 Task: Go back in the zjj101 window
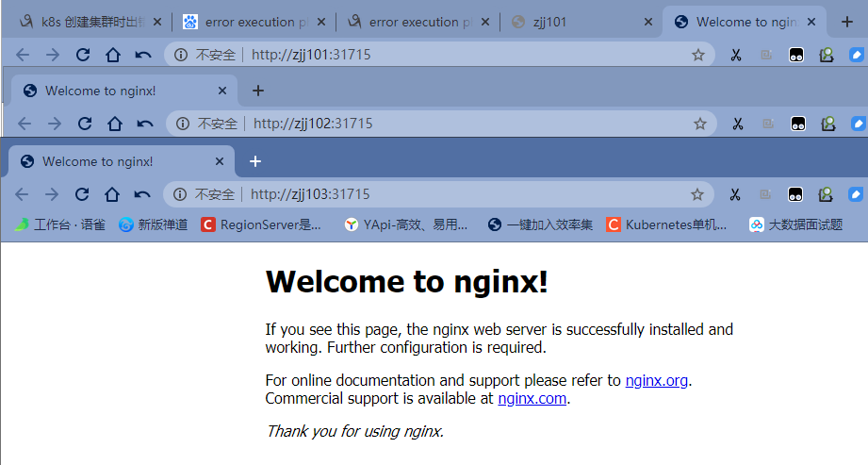point(22,55)
